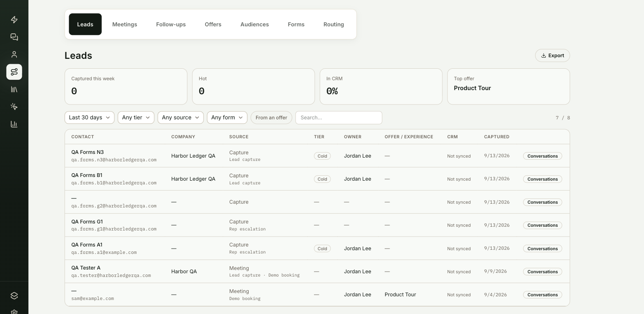Click the qa.tester@harborledgerqa.com email
Screen dimensions: 644x314
(x=111, y=275)
